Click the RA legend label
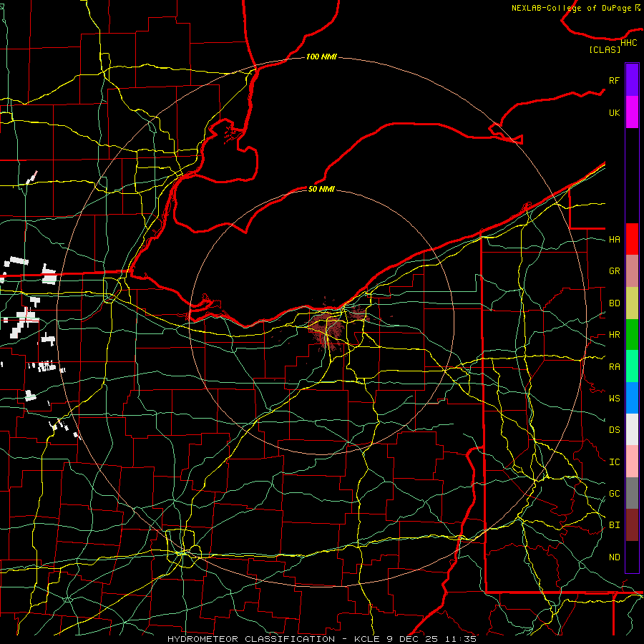 click(x=615, y=367)
